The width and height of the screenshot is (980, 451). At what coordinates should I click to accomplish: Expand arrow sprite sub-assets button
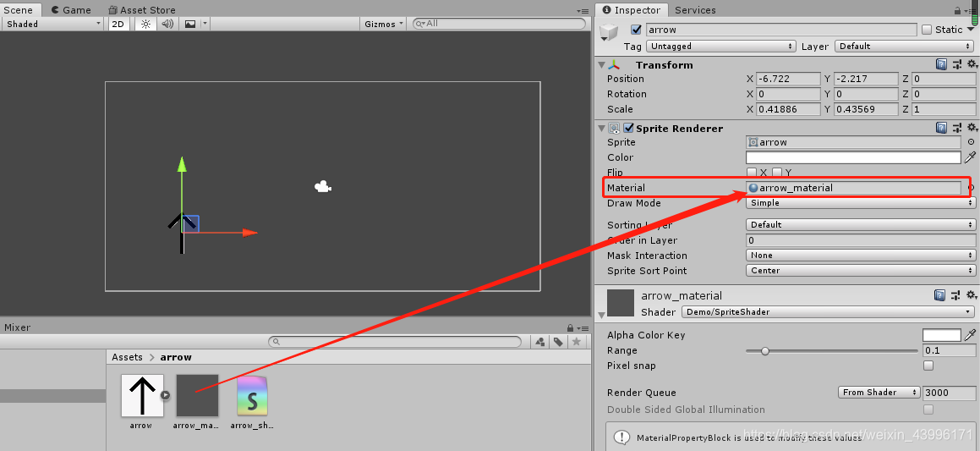pyautogui.click(x=165, y=394)
